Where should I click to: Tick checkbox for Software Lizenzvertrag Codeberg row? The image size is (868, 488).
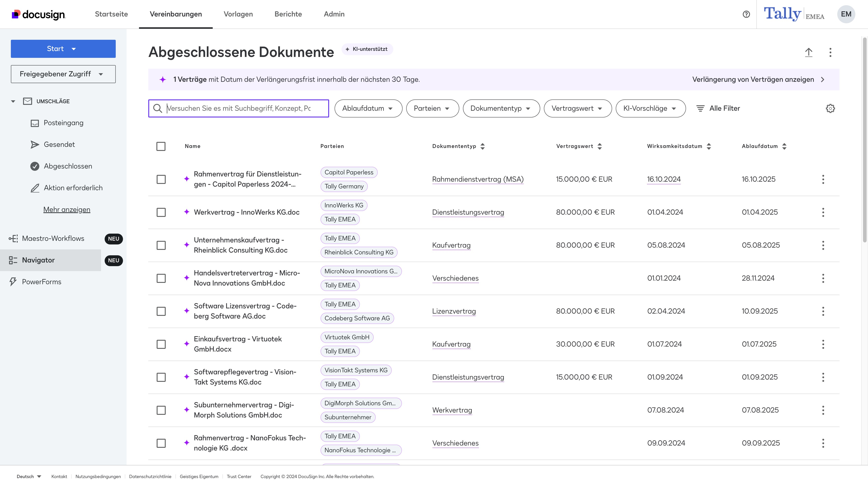(161, 311)
